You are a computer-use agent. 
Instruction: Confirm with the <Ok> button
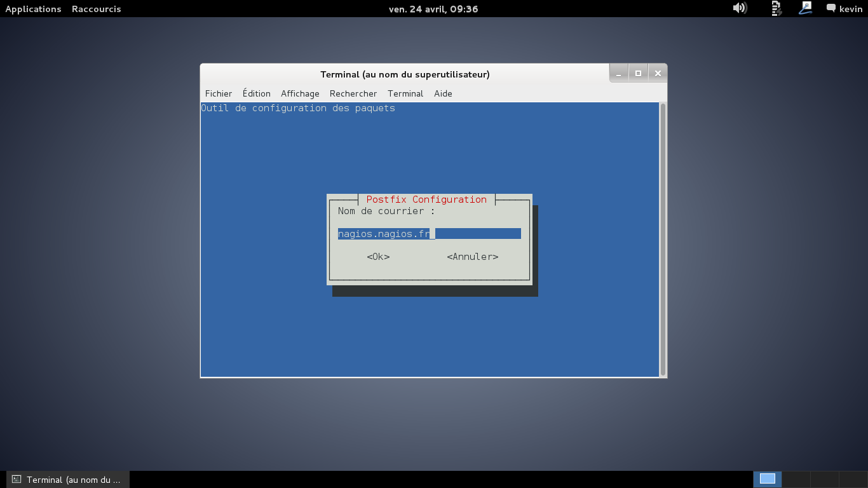click(378, 257)
